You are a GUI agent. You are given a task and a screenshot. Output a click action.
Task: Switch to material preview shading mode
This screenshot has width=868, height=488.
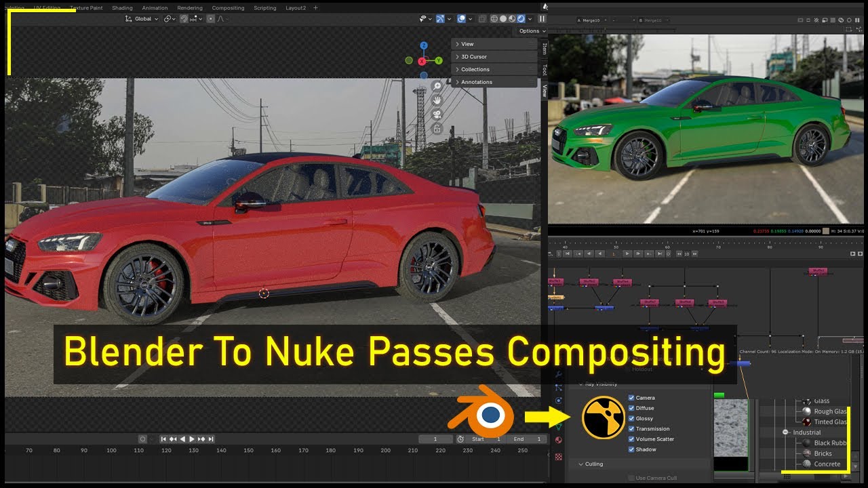click(512, 19)
